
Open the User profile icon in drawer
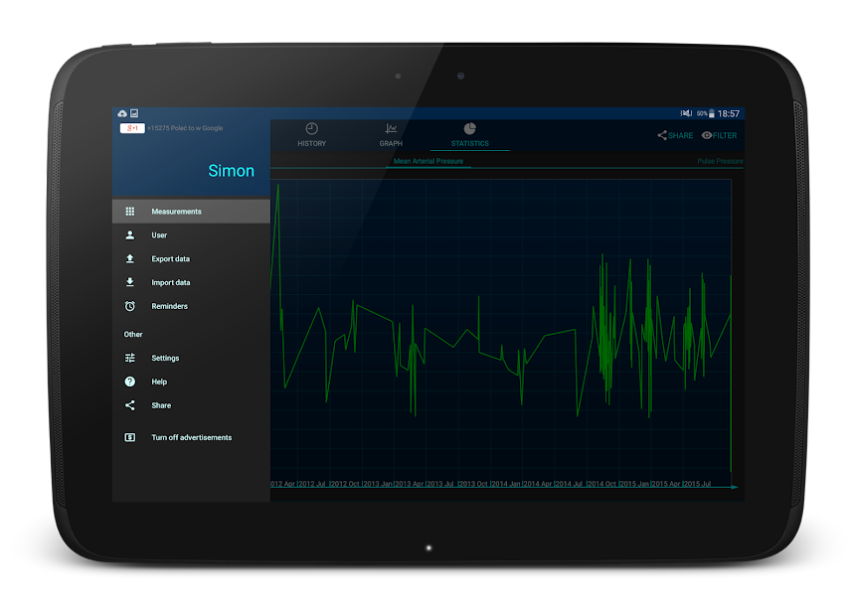(x=130, y=235)
